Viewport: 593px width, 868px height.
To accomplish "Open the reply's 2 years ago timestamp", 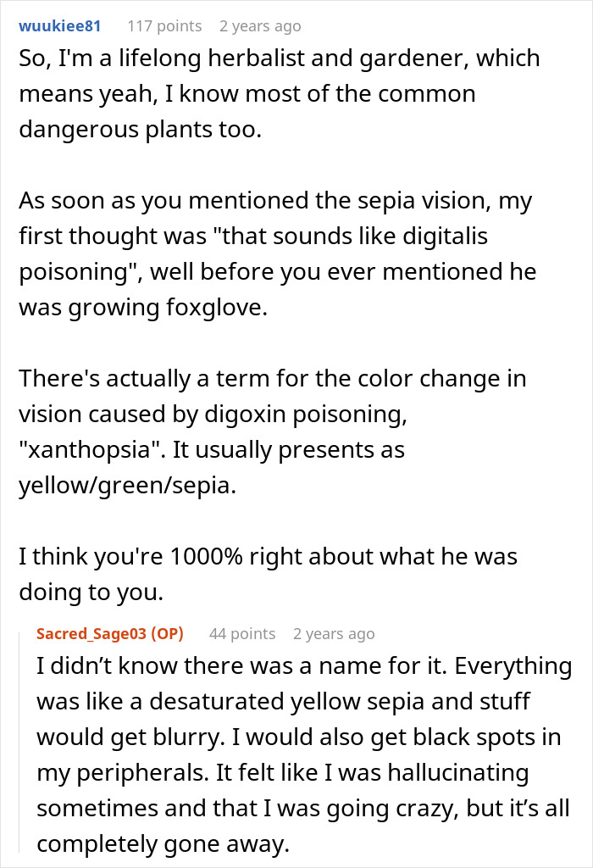I will point(334,633).
